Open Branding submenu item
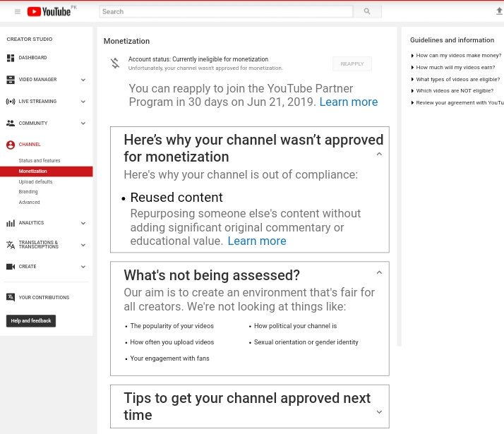This screenshot has height=434, width=504. tap(28, 192)
